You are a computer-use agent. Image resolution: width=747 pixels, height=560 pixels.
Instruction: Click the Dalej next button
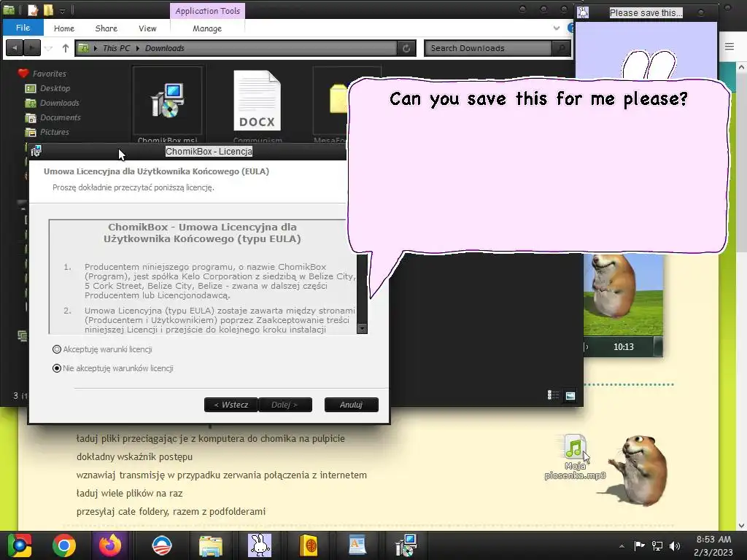285,405
